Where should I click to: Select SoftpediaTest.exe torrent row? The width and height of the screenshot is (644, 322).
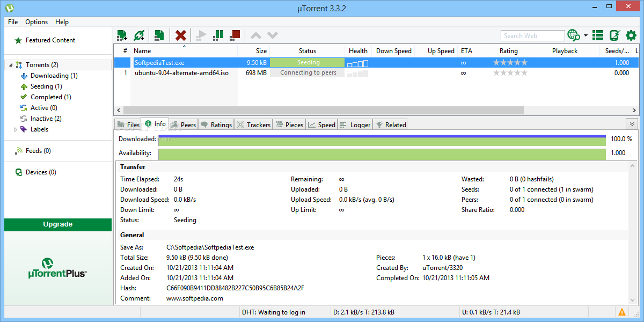tap(376, 63)
